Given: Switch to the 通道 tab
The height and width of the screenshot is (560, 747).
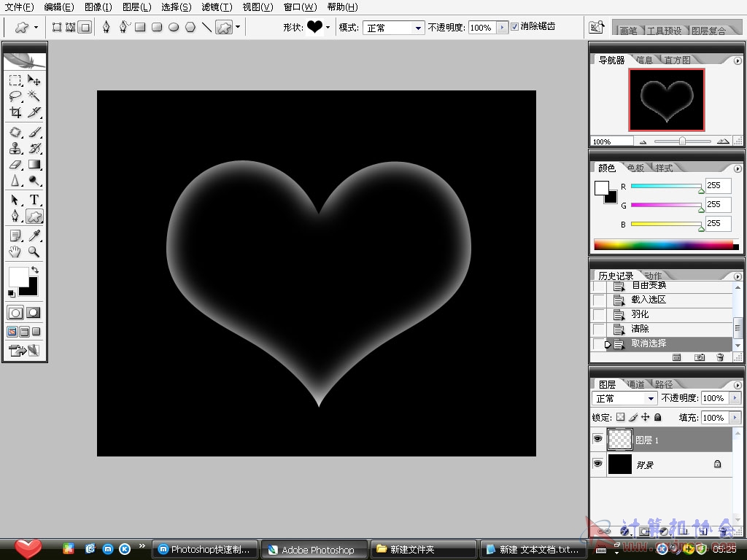Looking at the screenshot, I should (x=635, y=384).
